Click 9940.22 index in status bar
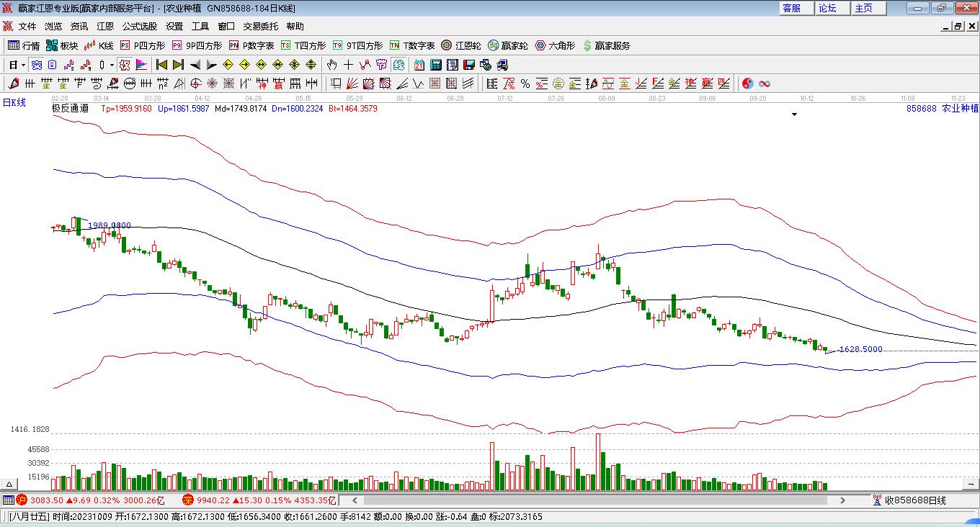Viewport: 980px width, 527px height. click(213, 500)
